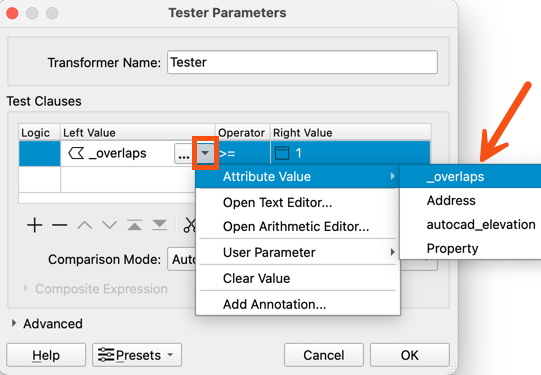The image size is (541, 375).
Task: Click the Help button
Action: tap(46, 355)
